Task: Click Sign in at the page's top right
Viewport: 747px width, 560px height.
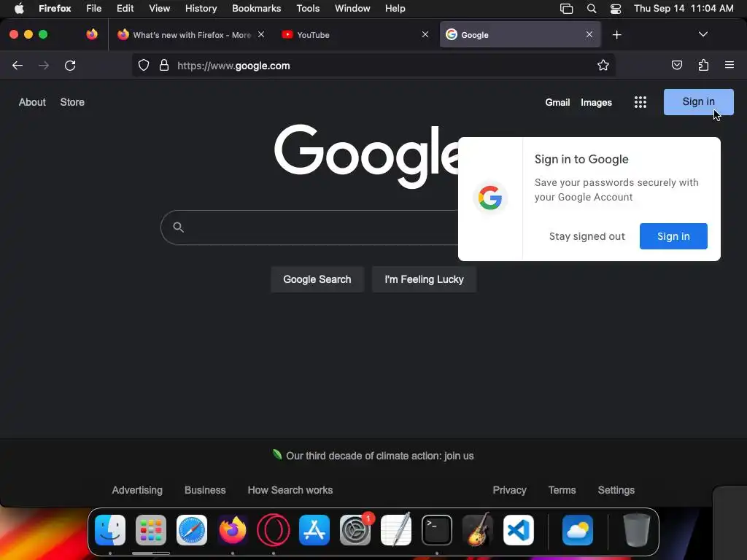Action: (698, 102)
